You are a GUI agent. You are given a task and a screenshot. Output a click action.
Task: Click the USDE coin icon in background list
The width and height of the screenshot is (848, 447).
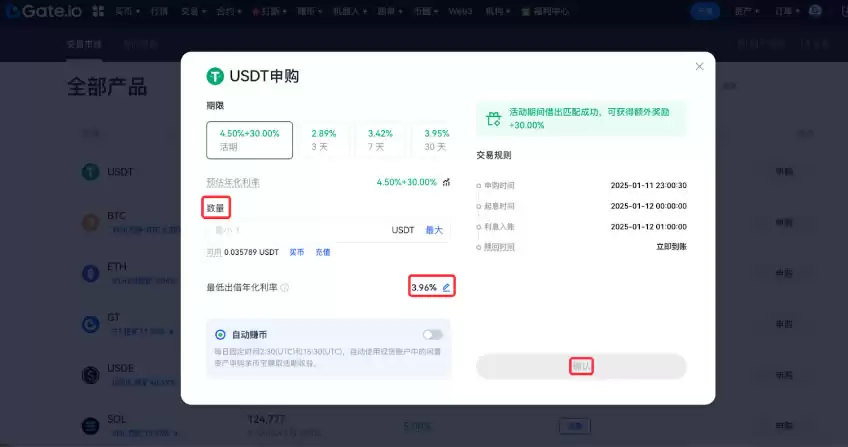90,375
